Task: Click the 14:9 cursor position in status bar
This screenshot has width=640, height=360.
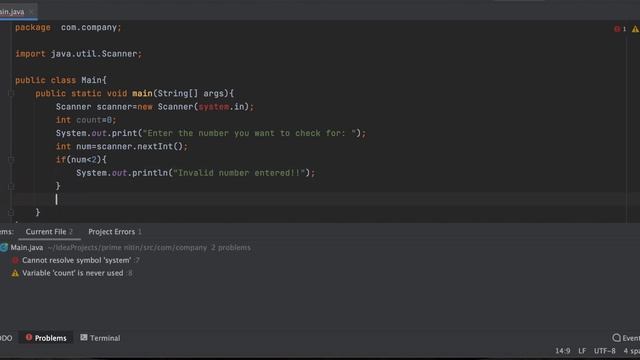Action: click(562, 351)
